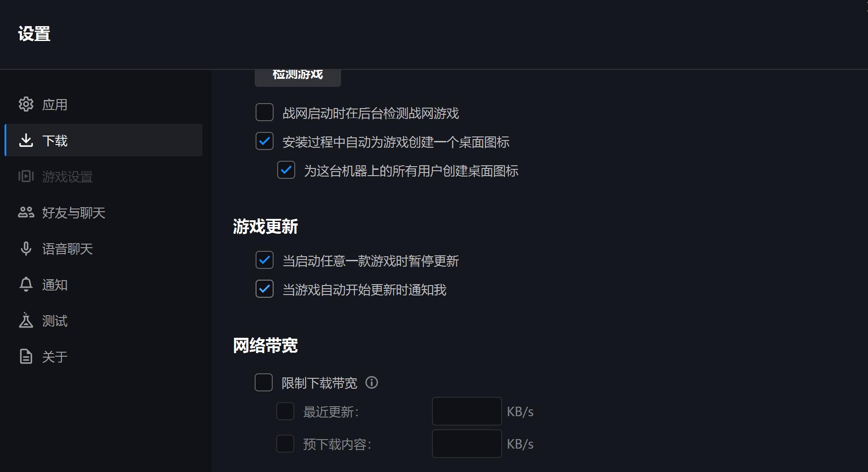Enable 战网启动时在后台检测战网游戏

pos(264,112)
